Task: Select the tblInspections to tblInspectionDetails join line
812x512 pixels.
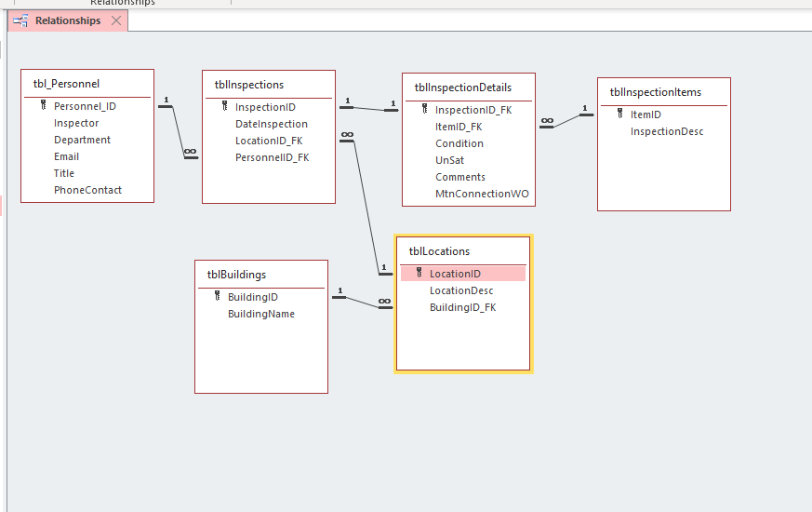Action: 368,109
